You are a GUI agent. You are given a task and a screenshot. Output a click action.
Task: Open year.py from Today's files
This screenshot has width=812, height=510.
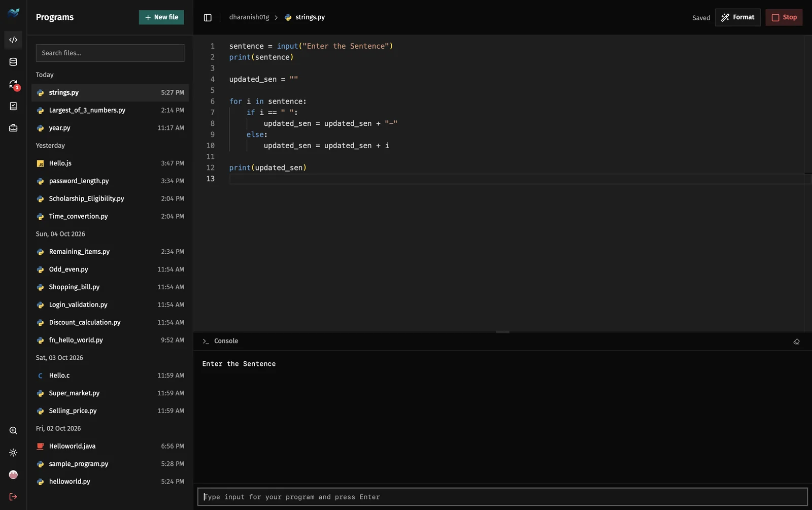(x=110, y=128)
